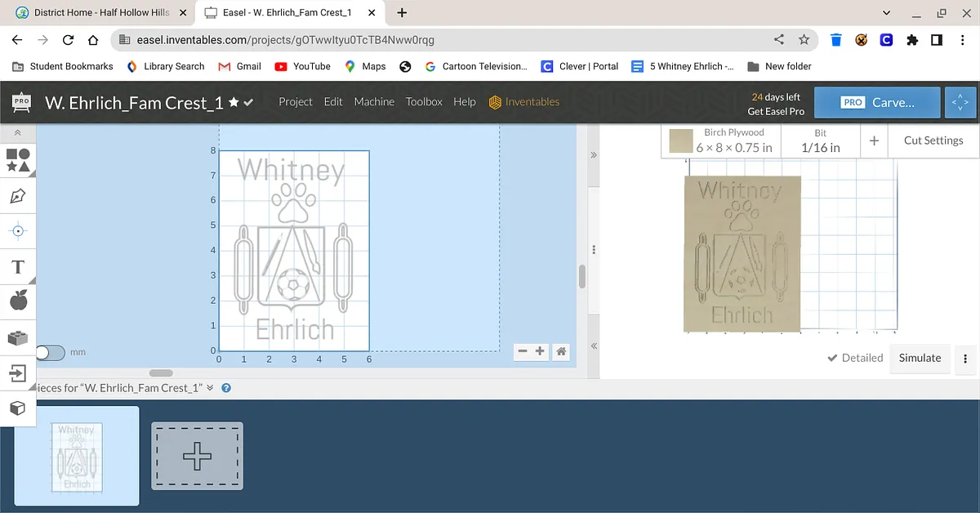Toggle Detailed preview checkmark

coord(855,358)
